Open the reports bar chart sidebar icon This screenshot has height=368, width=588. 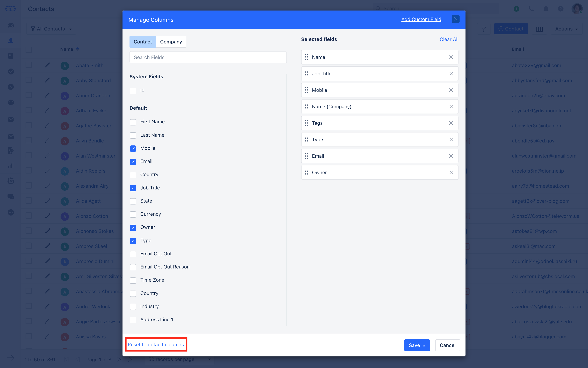point(11,165)
